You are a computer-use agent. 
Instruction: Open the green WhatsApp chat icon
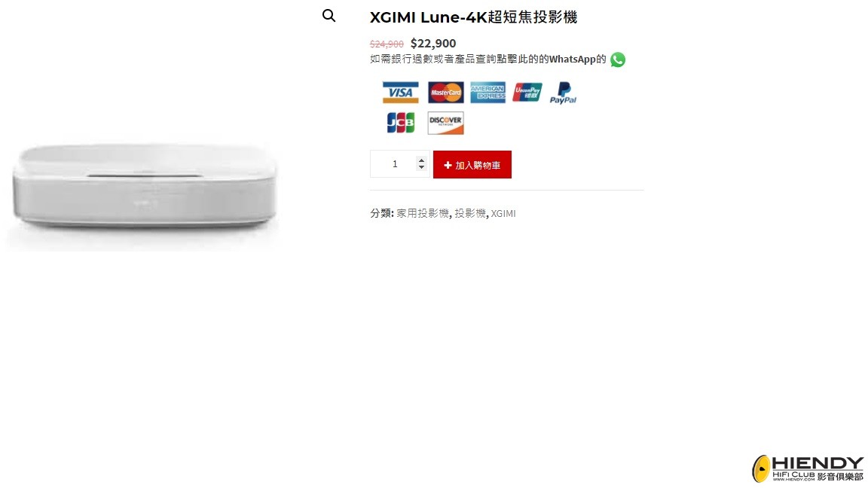618,59
